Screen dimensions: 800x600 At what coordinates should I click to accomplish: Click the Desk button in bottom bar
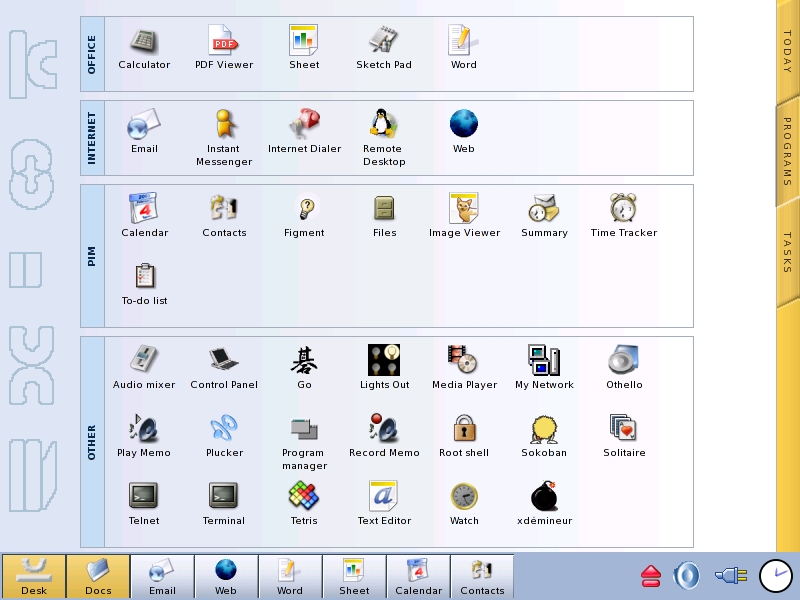[34, 577]
